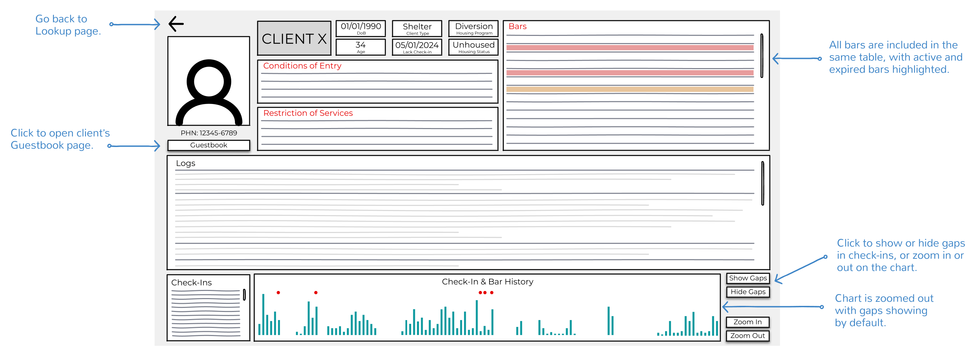Click the Check-Ins list scrollbar
Screen dimensions: 980x356
pyautogui.click(x=244, y=294)
